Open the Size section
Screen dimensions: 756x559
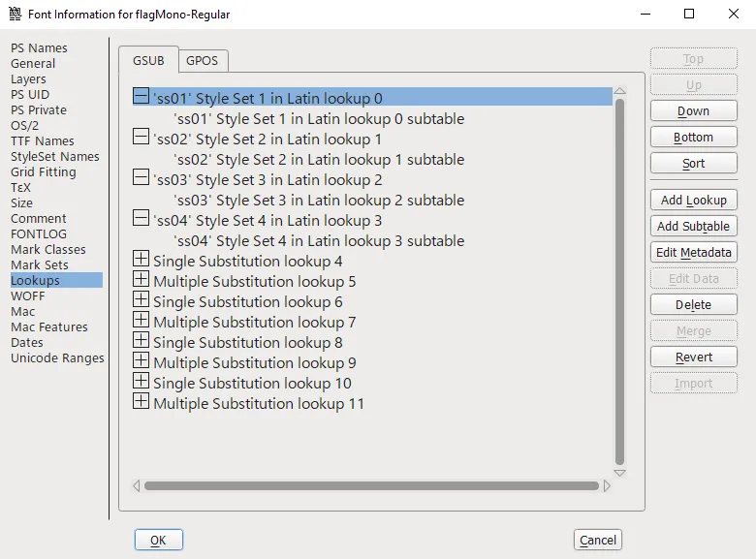(x=21, y=202)
